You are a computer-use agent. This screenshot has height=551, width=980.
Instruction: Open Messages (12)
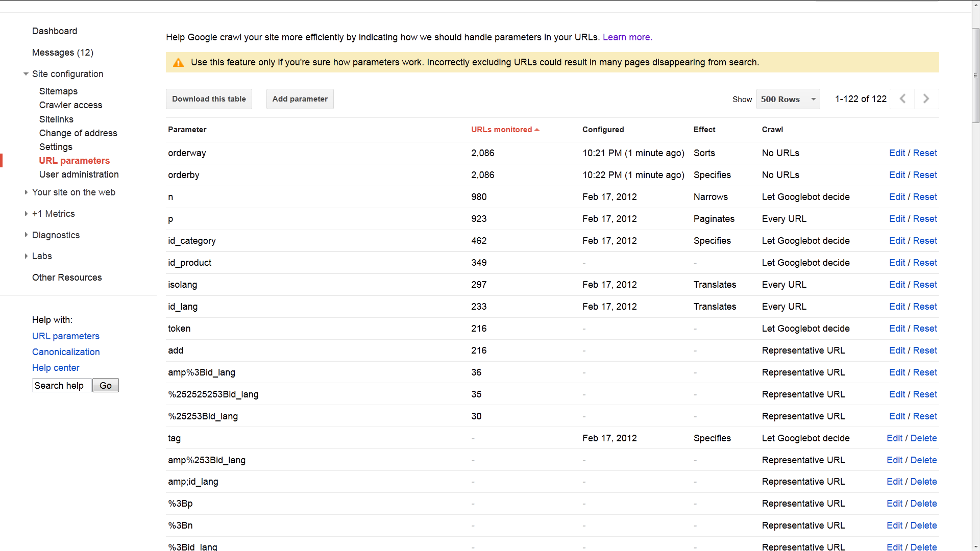[x=63, y=53]
